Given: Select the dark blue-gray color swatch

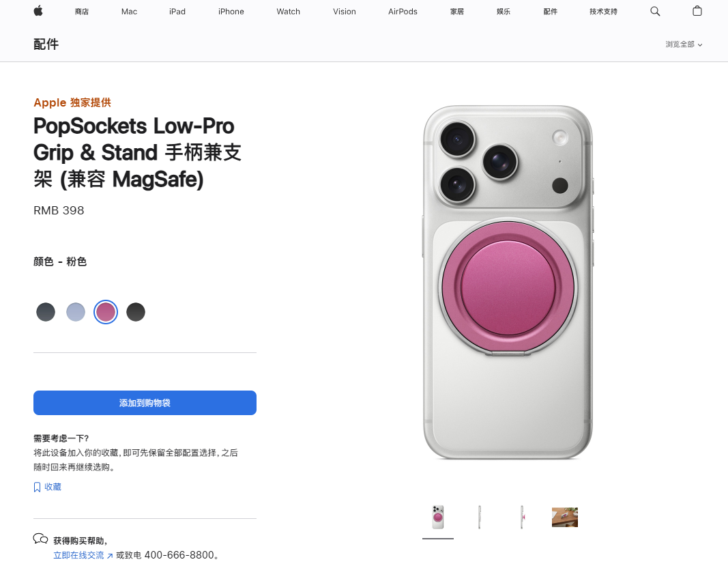Looking at the screenshot, I should 46,312.
